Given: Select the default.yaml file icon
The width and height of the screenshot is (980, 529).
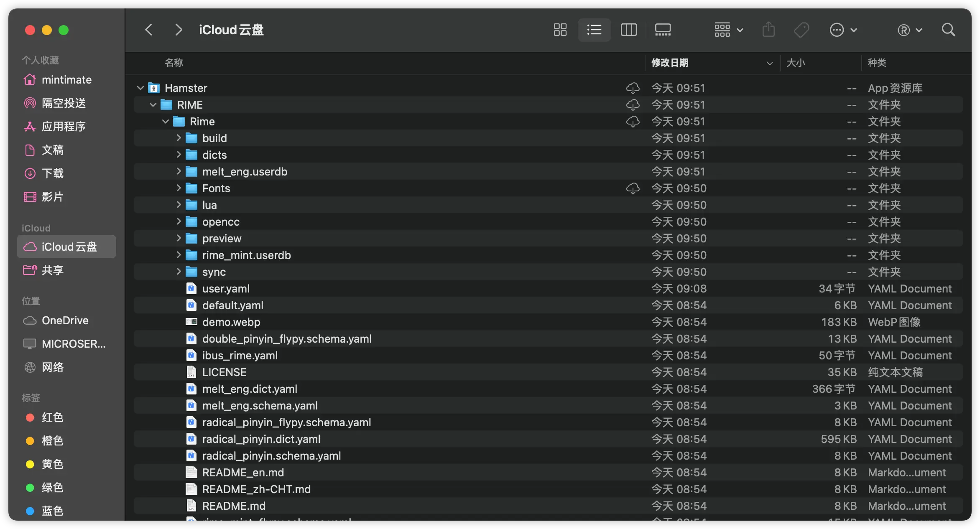Looking at the screenshot, I should coord(191,305).
